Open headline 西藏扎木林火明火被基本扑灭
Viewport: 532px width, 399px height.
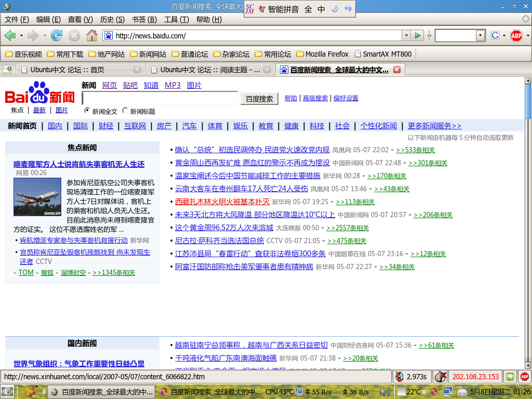coord(222,202)
